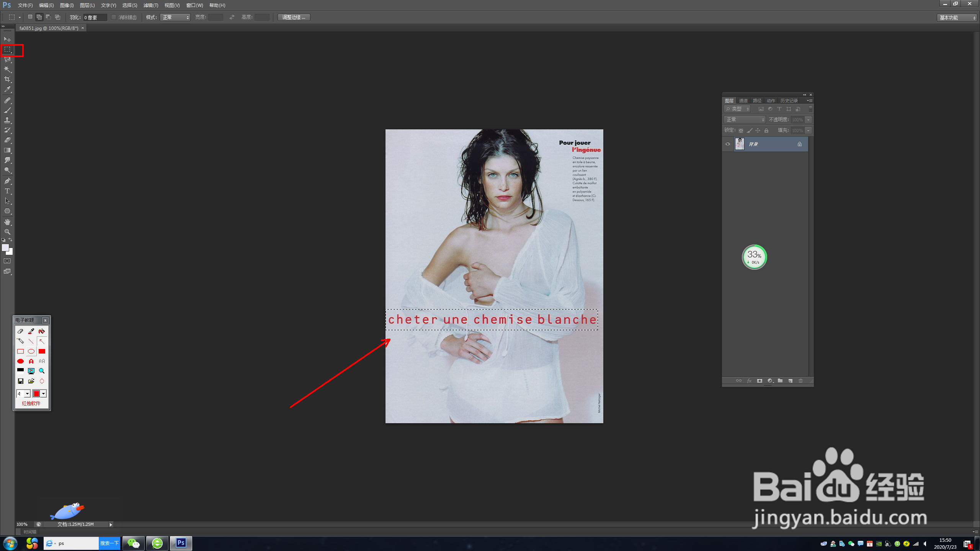Click the delete layer trash icon

point(800,381)
